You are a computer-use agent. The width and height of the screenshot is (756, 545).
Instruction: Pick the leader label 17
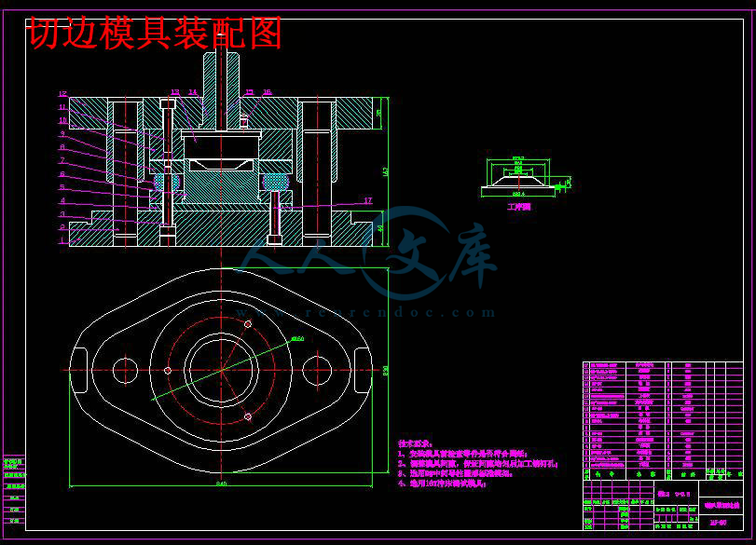pyautogui.click(x=368, y=200)
